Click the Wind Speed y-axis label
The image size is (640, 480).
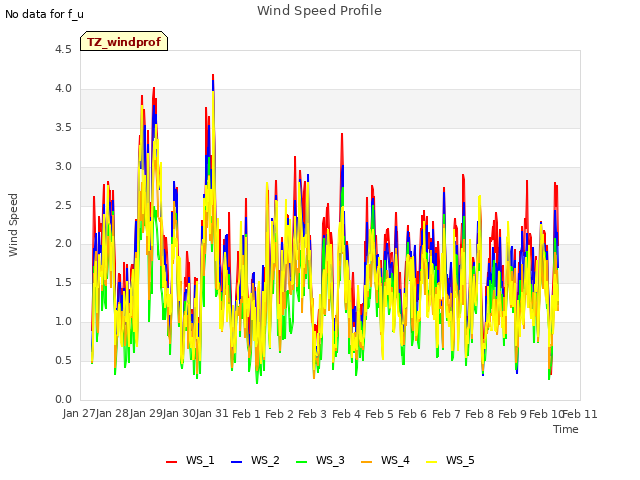point(13,225)
